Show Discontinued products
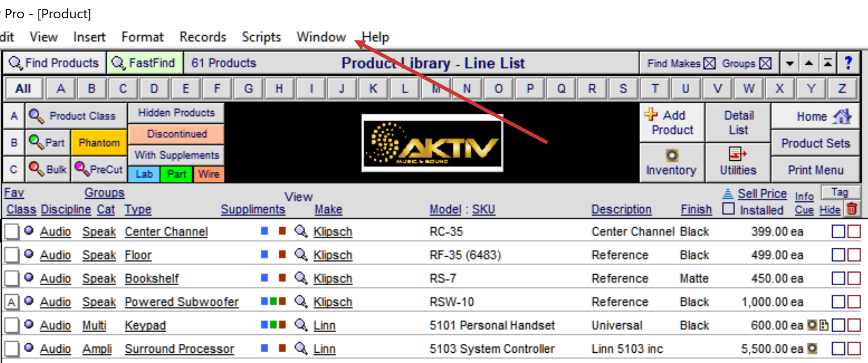The height and width of the screenshot is (363, 868). tap(176, 134)
